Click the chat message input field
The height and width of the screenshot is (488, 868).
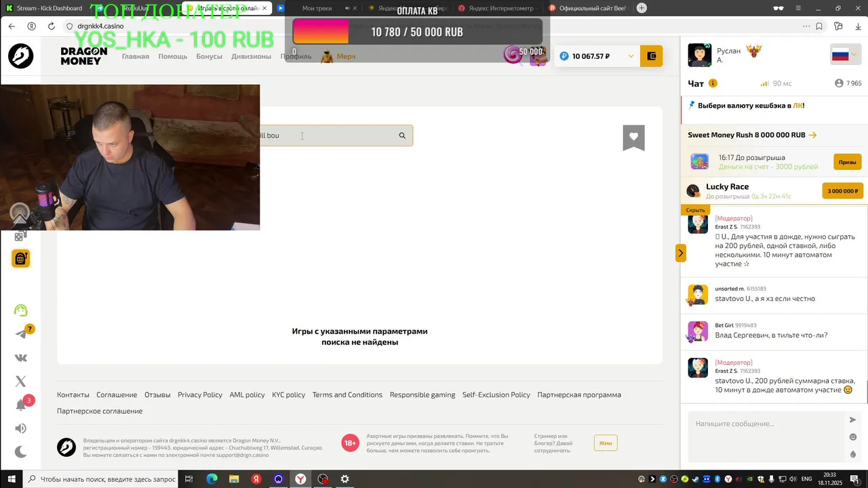pos(766,437)
